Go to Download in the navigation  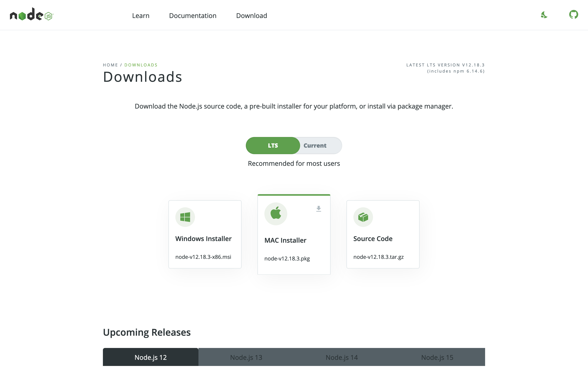(252, 16)
